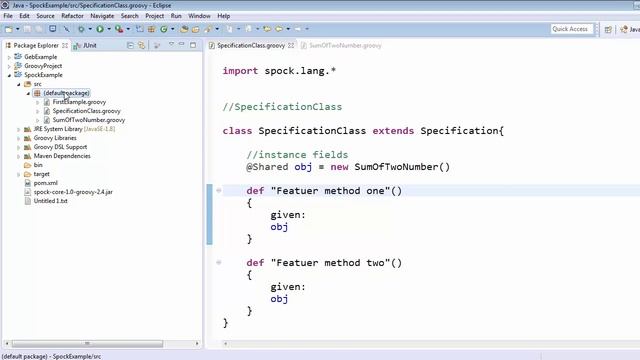Viewport: 640px width, 360px height.
Task: Click the green New Class icon
Action: [164, 29]
